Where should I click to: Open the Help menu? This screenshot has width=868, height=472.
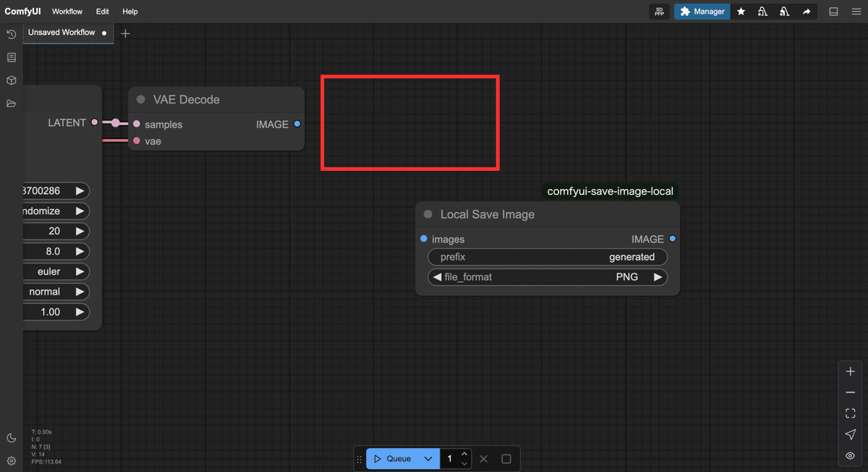(130, 12)
